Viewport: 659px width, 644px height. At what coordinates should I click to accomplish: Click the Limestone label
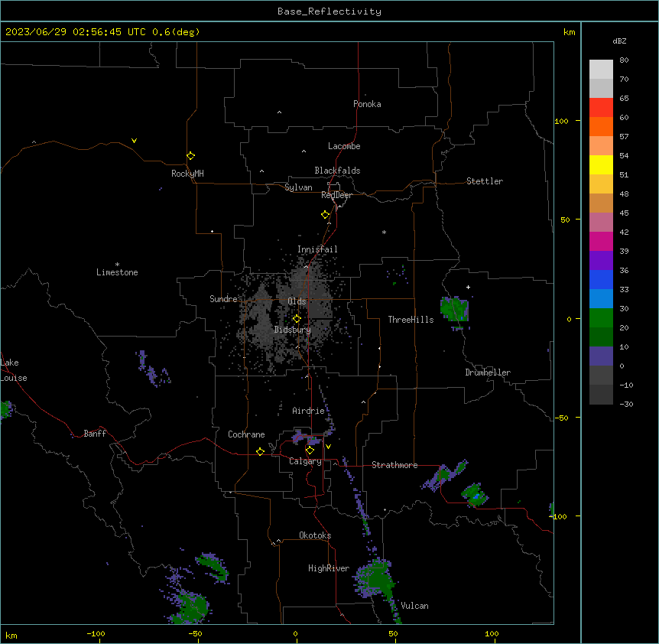(x=117, y=272)
